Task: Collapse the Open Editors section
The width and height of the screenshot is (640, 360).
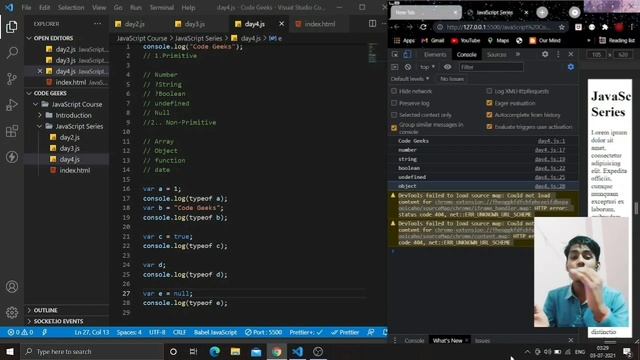Action: [29, 38]
